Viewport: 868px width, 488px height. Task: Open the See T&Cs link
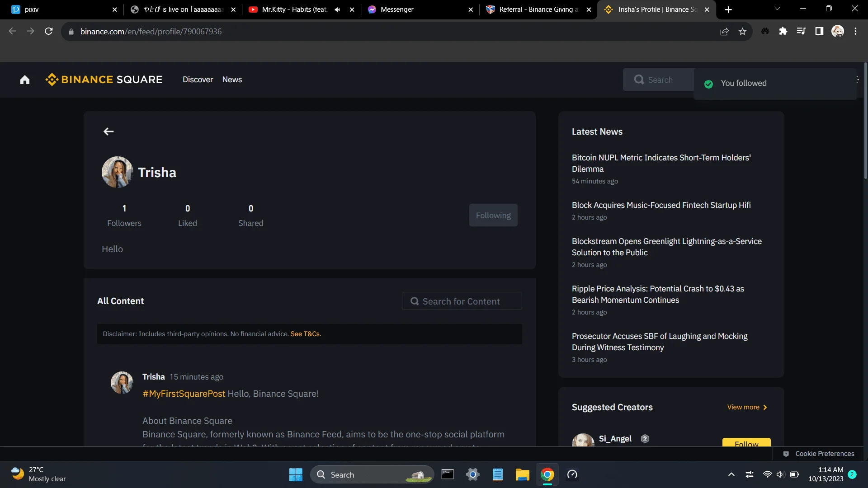click(x=306, y=334)
